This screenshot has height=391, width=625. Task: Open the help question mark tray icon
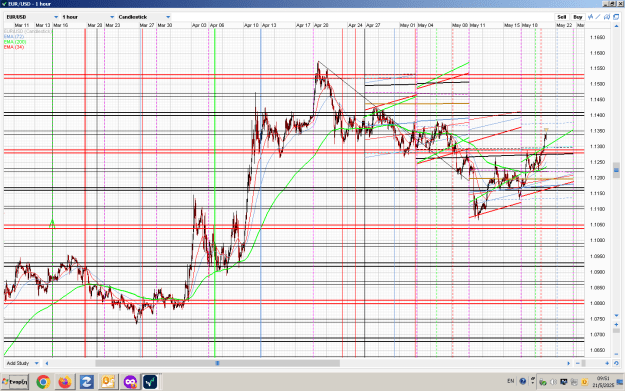pyautogui.click(x=523, y=381)
